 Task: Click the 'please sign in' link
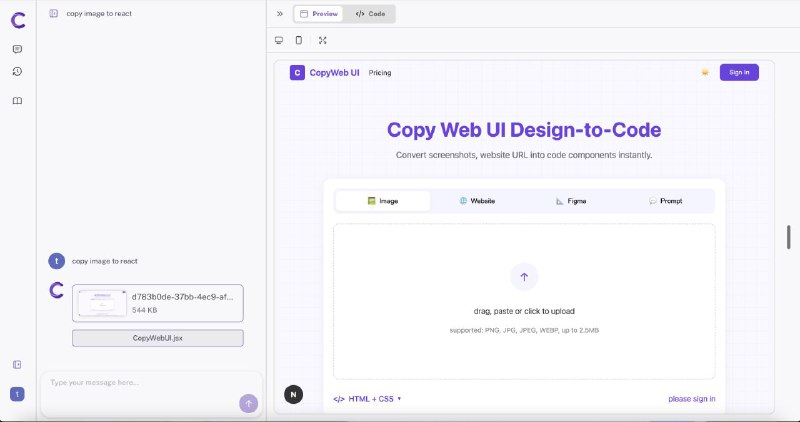pos(692,399)
